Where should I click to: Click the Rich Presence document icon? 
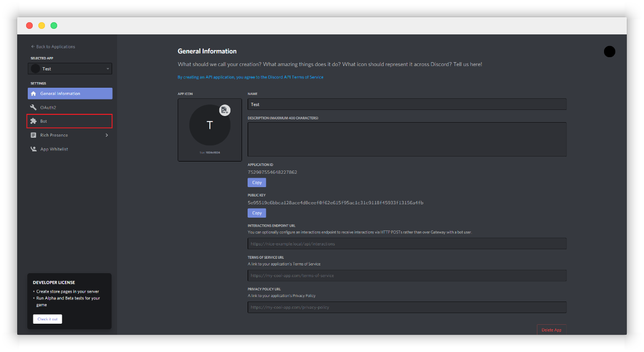(34, 135)
